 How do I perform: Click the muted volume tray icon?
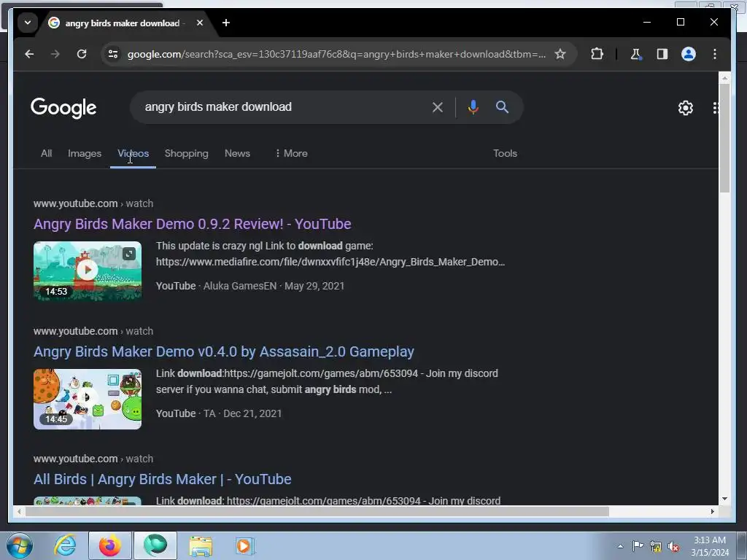[673, 546]
